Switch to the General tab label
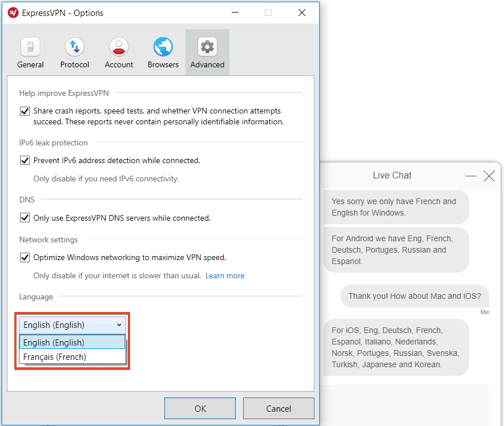 point(30,64)
